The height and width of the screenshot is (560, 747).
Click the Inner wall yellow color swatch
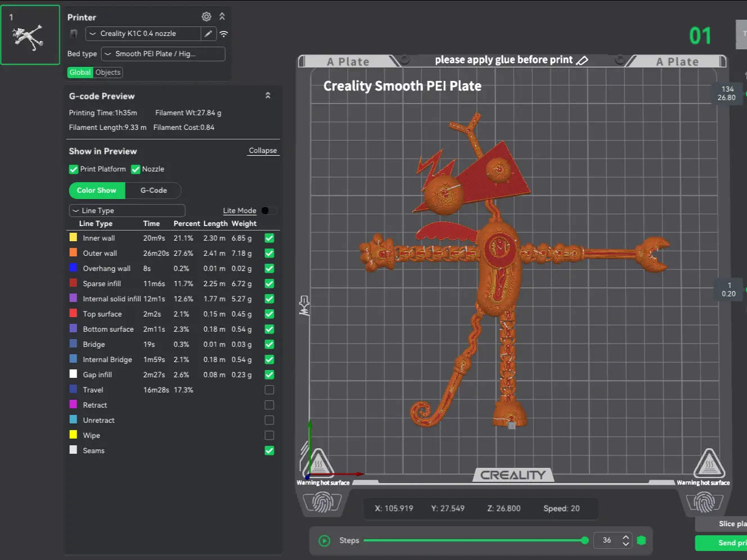pyautogui.click(x=73, y=238)
